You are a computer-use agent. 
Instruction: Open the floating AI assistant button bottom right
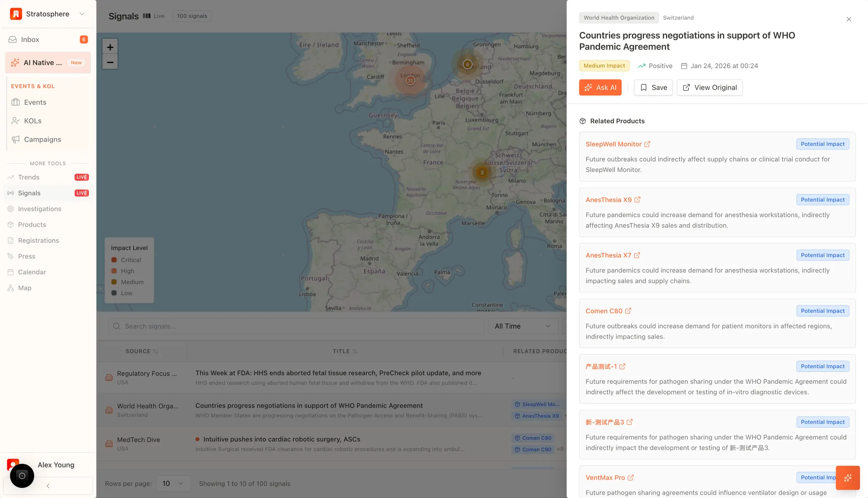848,477
